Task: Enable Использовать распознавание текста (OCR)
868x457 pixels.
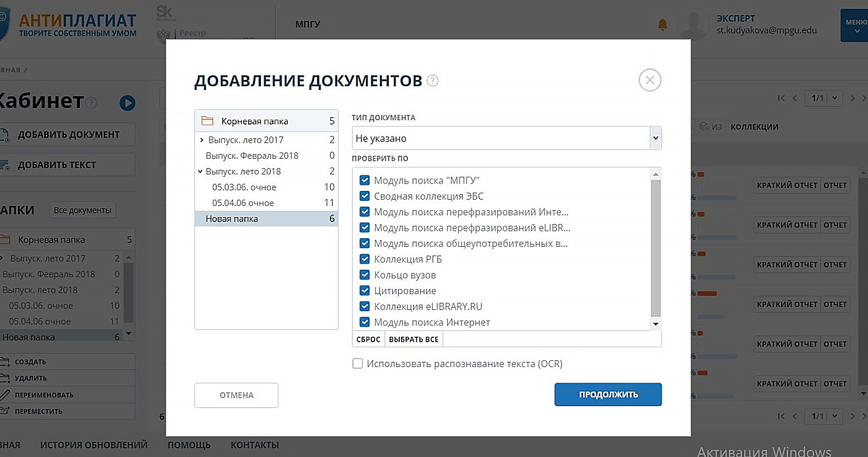Action: click(x=358, y=364)
